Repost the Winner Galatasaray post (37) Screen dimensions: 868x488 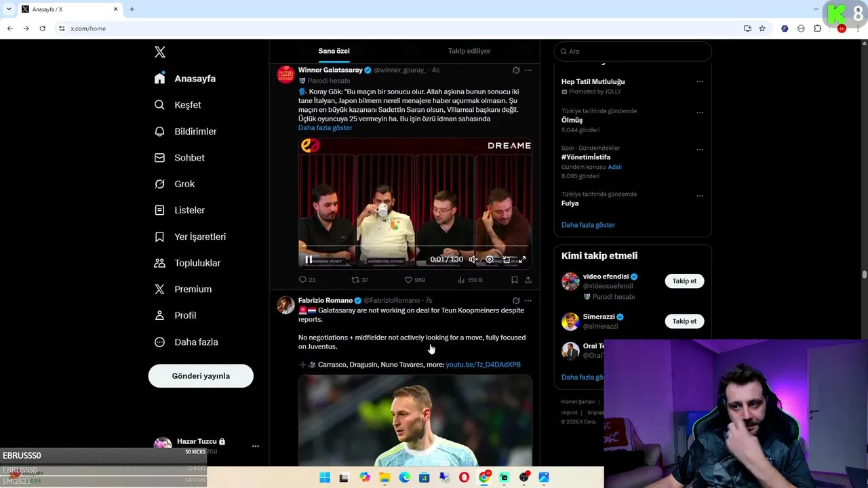point(359,280)
